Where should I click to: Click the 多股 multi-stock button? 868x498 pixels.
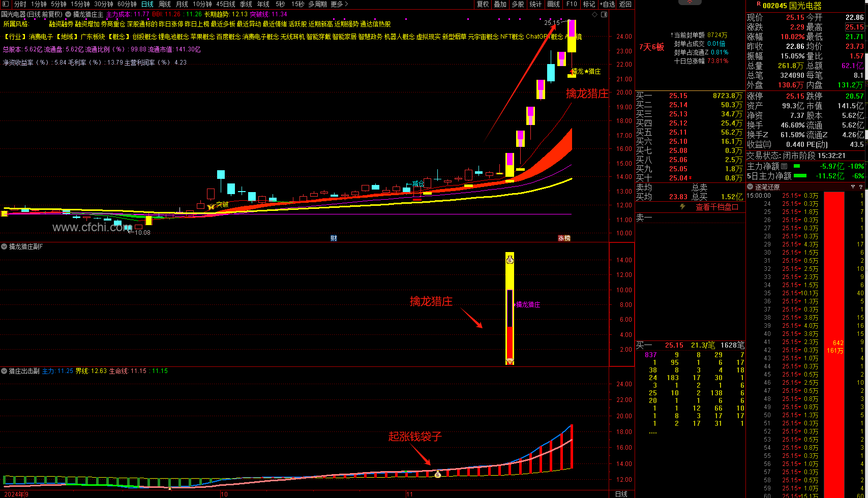coord(518,4)
